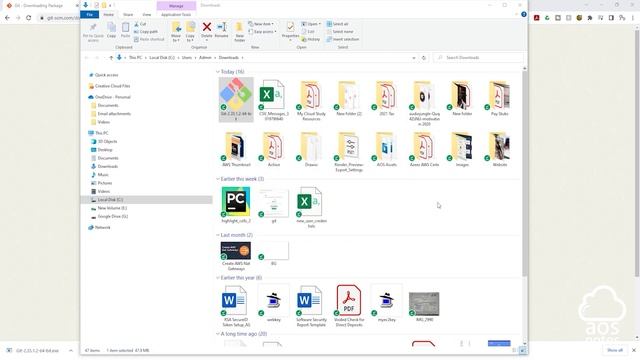Select the new_user_credentials Excel file
Viewport: 640px width, 360px height.
[x=311, y=207]
